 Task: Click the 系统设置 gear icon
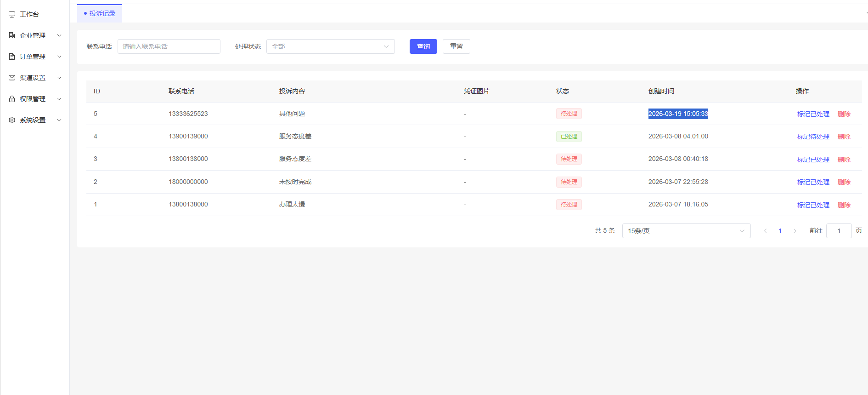click(x=12, y=120)
